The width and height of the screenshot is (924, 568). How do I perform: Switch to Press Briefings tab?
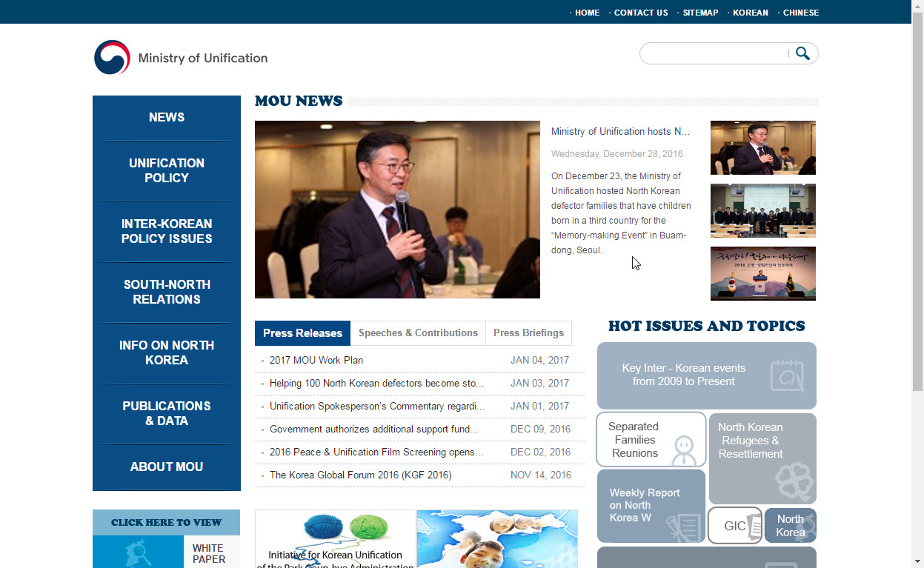point(528,333)
